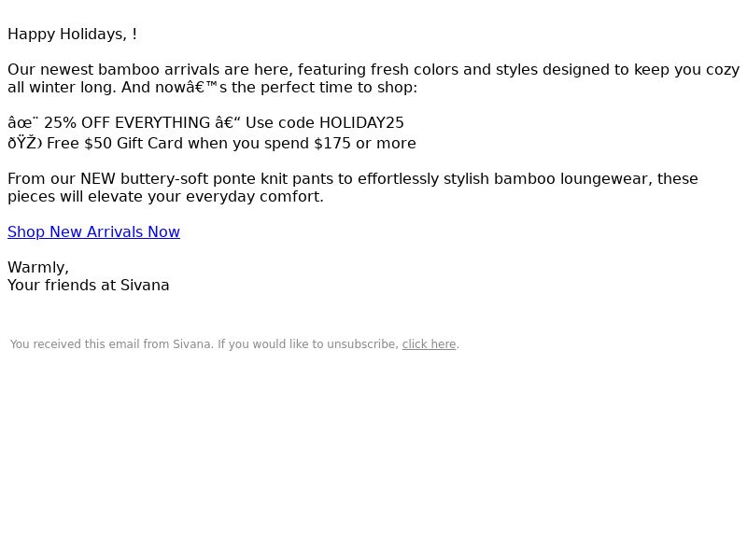
Task: Click the 'Warmly,' sign-off line
Action: click(x=38, y=268)
